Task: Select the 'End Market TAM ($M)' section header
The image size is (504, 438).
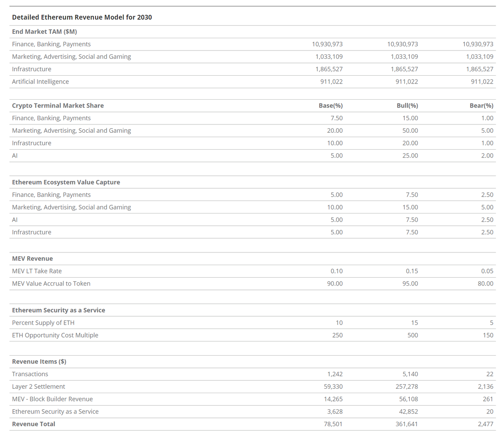Action: [x=44, y=32]
